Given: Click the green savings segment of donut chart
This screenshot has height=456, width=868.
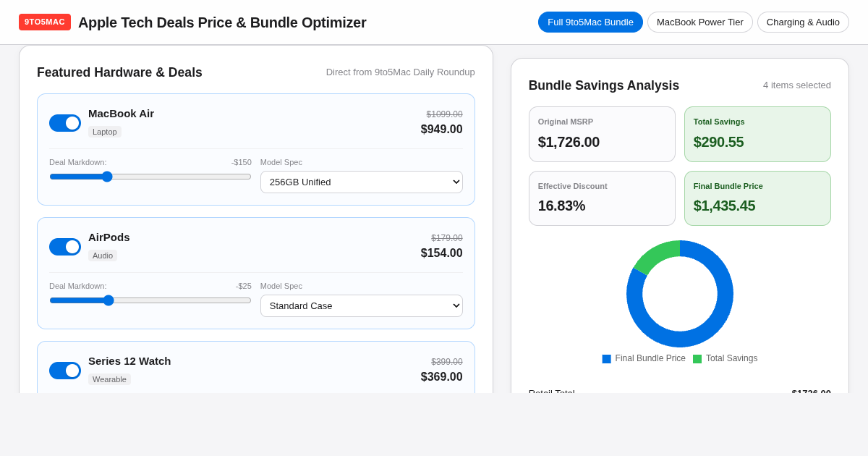Looking at the screenshot, I should pyautogui.click(x=655, y=254).
